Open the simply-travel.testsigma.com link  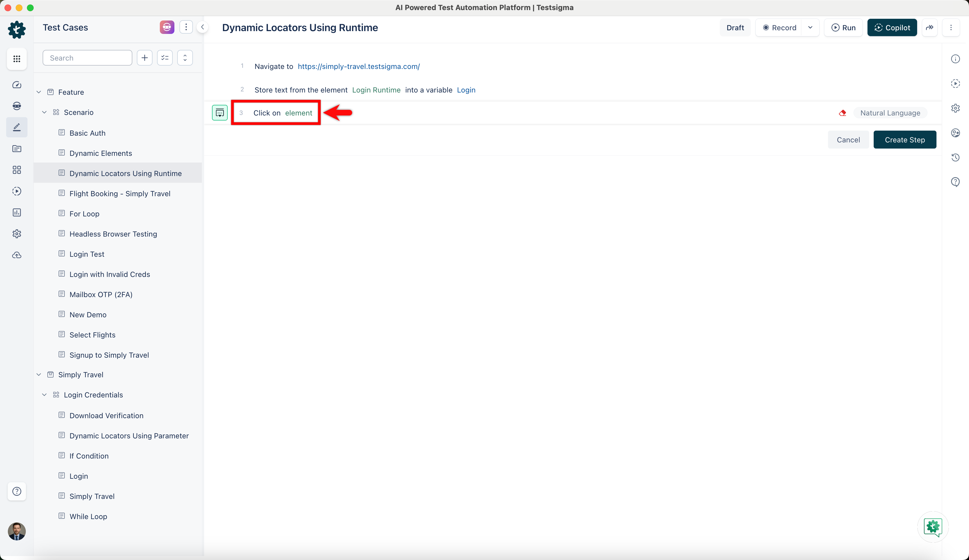pyautogui.click(x=359, y=66)
